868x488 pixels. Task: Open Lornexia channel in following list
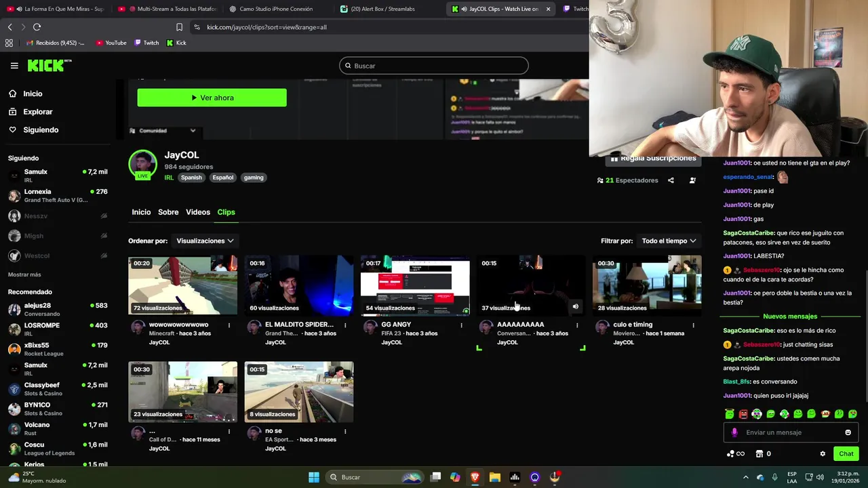coord(58,196)
